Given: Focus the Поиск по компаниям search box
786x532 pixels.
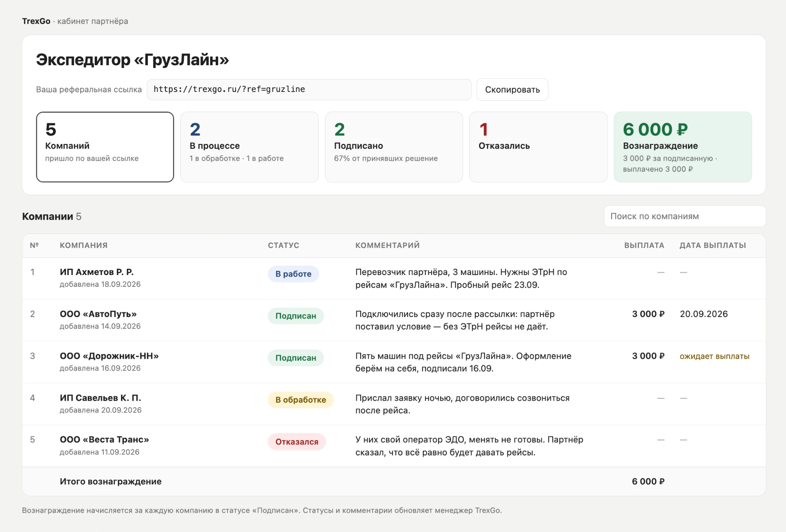Looking at the screenshot, I should point(685,216).
